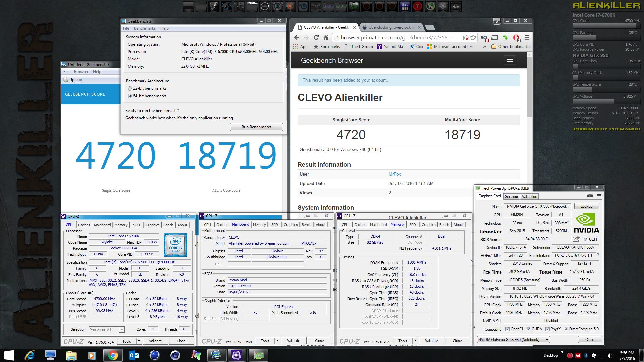Viewport: 644px width, 362px height.
Task: Expand Tools dropdown arrow in CPU-Z Memory window
Action: pyautogui.click(x=415, y=341)
